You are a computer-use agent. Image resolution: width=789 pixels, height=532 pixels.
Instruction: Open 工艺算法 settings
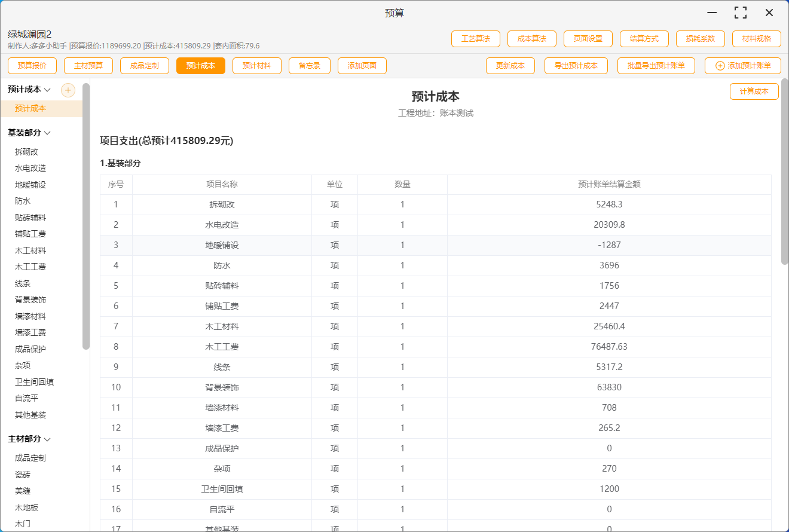point(476,39)
